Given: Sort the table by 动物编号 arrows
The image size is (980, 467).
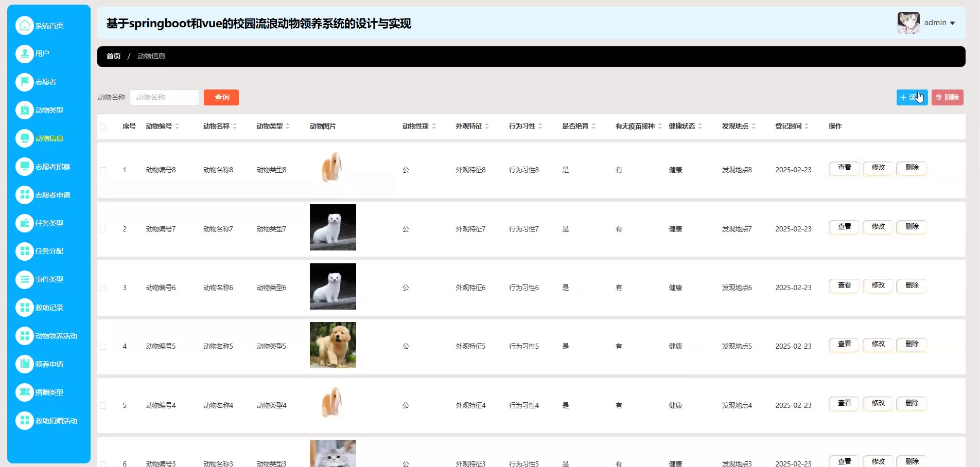Looking at the screenshot, I should (177, 126).
